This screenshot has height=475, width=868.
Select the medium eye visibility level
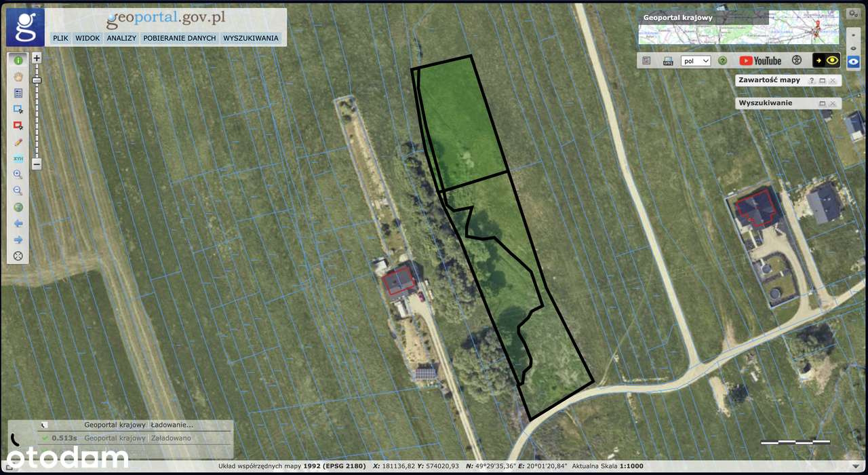pyautogui.click(x=853, y=47)
